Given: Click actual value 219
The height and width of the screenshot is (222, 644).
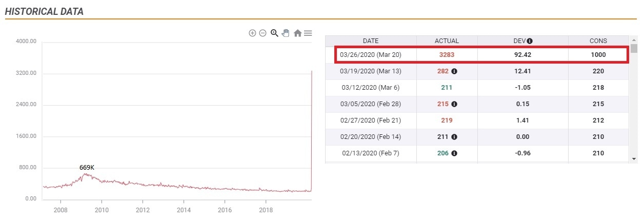Looking at the screenshot, I should [447, 120].
